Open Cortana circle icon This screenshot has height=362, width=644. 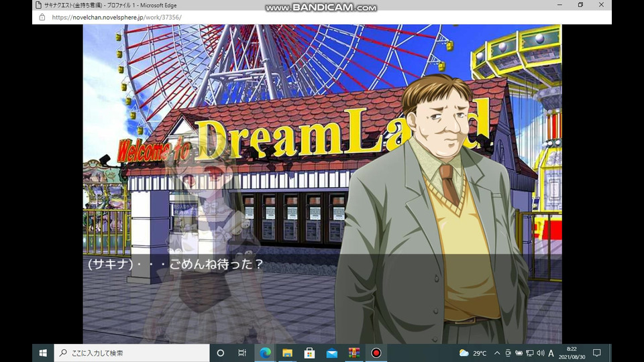pos(220,353)
